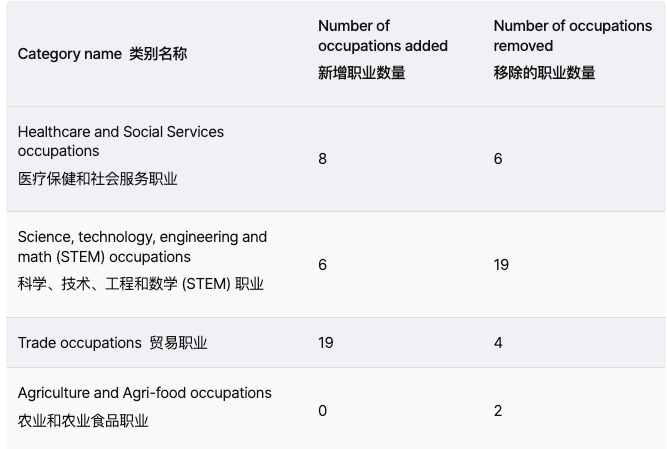Select the "Number of occupations added" header
The image size is (667, 449).
pyautogui.click(x=382, y=36)
